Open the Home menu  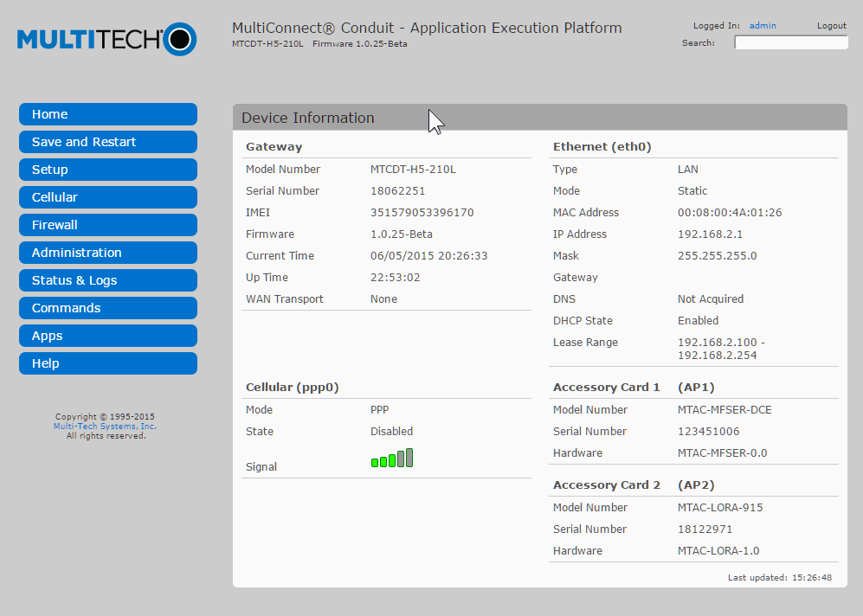tap(108, 114)
